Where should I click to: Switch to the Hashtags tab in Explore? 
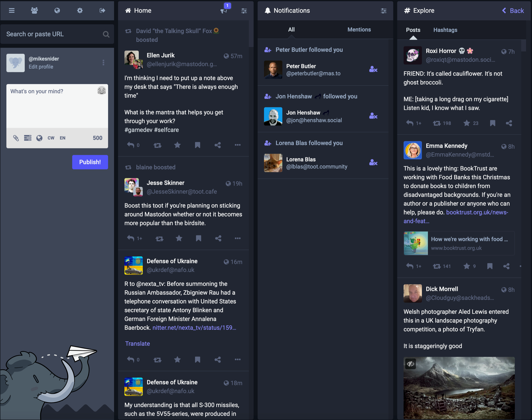445,30
